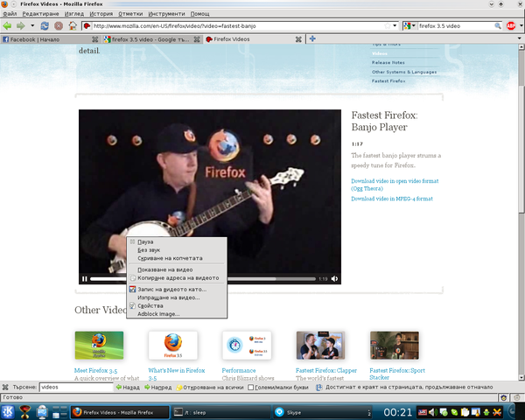Open the Инструменти menu
Image resolution: width=525 pixels, height=420 pixels.
[167, 14]
